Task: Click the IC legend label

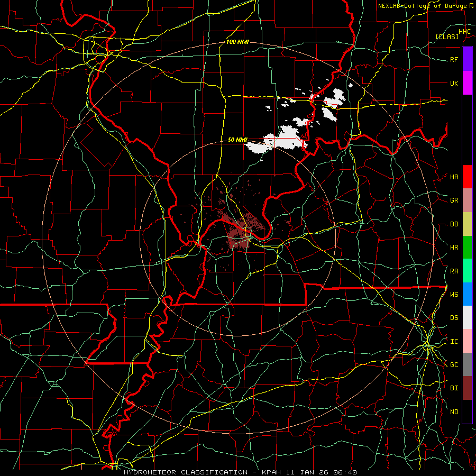Action: pos(454,342)
